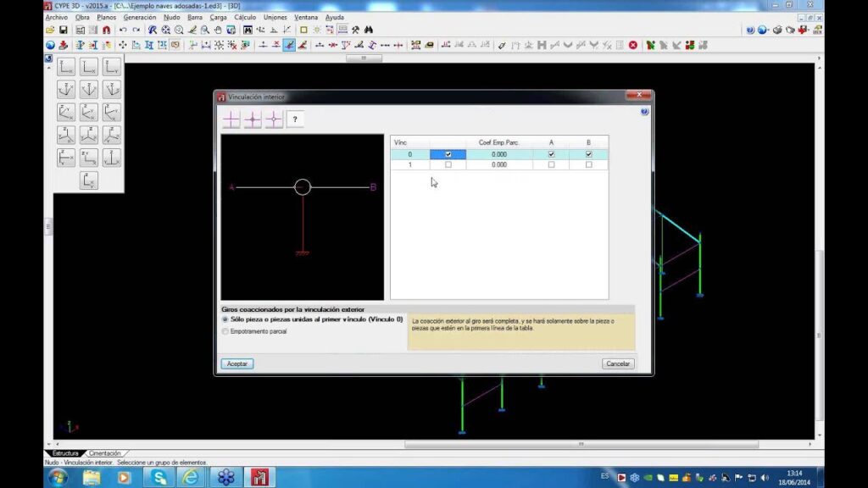Select 'Sólo pieza o piezas unidas' radio option

click(225, 319)
